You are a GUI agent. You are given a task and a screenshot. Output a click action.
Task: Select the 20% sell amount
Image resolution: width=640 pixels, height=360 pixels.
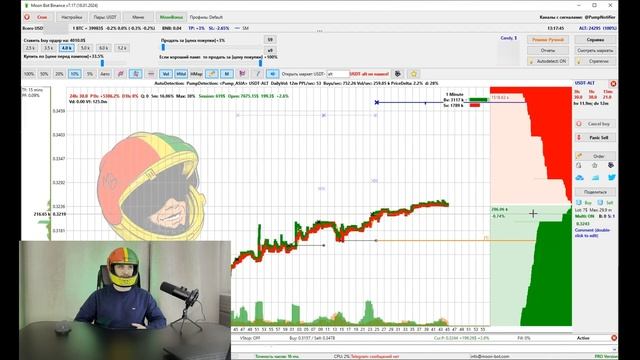point(59,74)
